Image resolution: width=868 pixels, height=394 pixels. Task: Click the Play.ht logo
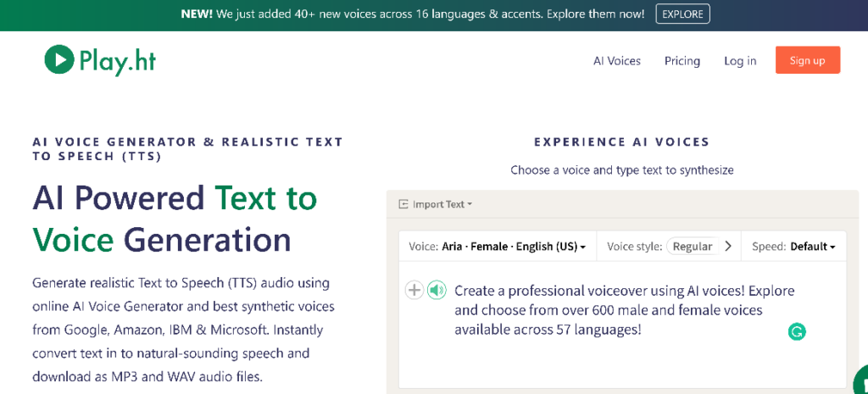coord(100,60)
